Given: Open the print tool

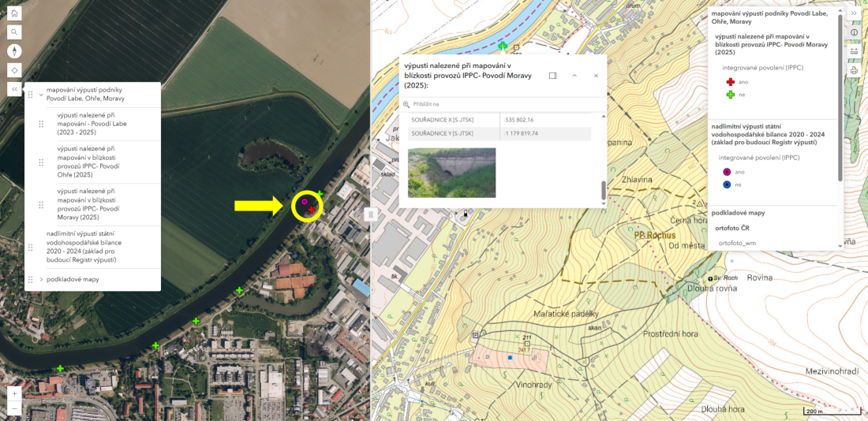Looking at the screenshot, I should (854, 70).
